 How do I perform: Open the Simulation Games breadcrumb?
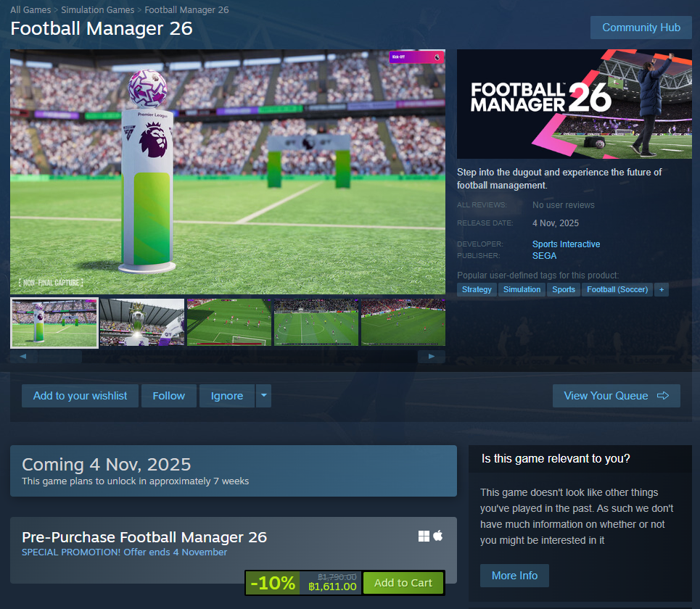click(97, 10)
